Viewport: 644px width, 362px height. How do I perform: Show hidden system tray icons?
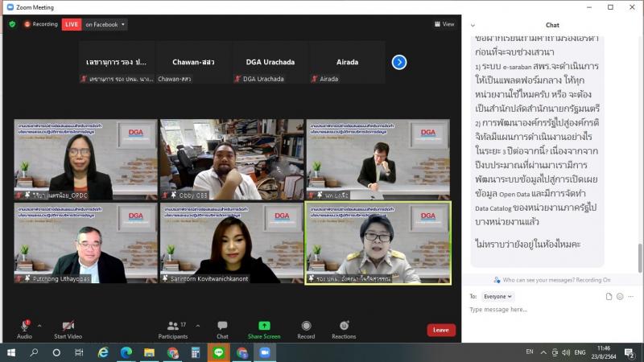point(543,352)
